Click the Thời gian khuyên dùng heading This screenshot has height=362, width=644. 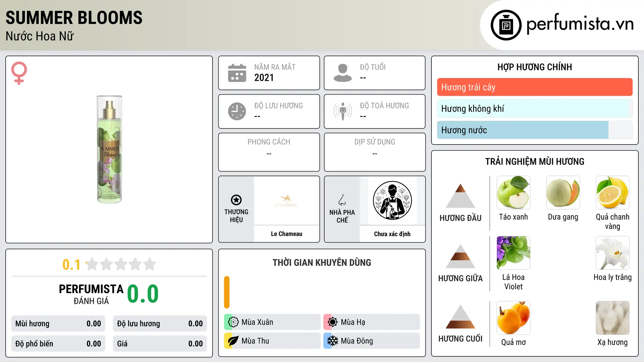tap(322, 262)
